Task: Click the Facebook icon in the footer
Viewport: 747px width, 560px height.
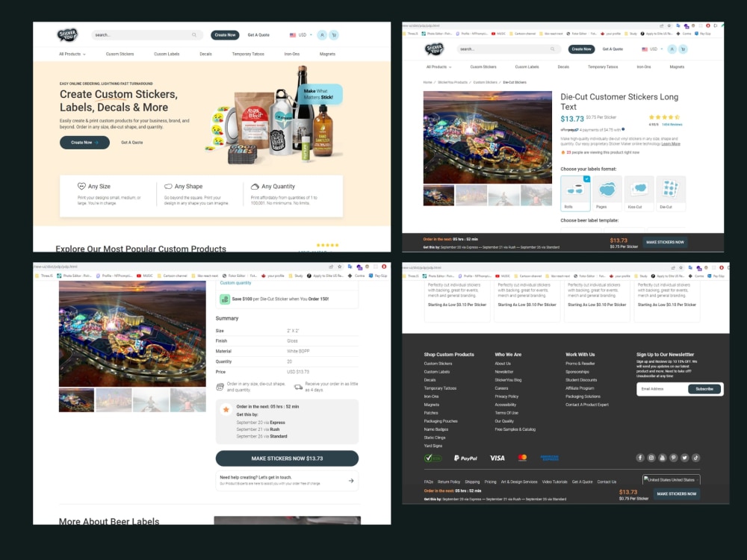Action: point(640,458)
